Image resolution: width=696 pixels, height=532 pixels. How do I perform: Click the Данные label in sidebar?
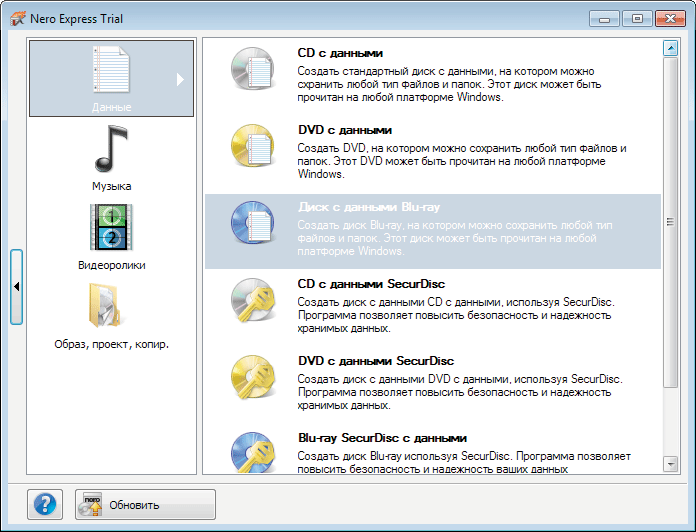[111, 107]
